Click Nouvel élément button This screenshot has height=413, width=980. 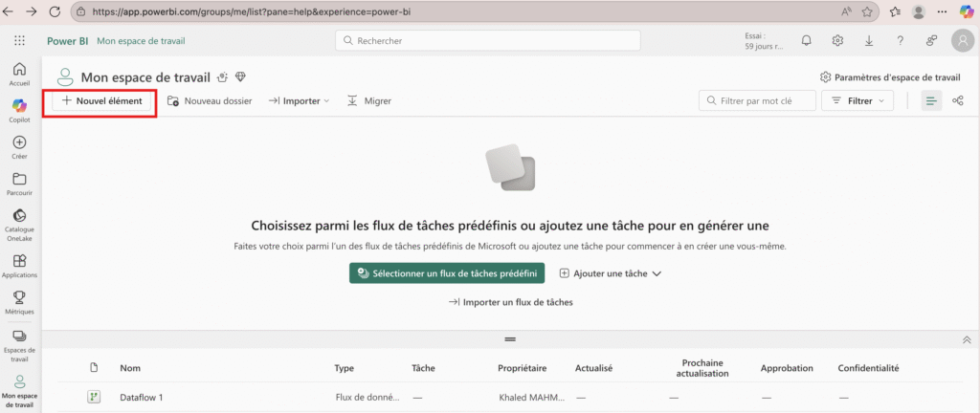[101, 100]
